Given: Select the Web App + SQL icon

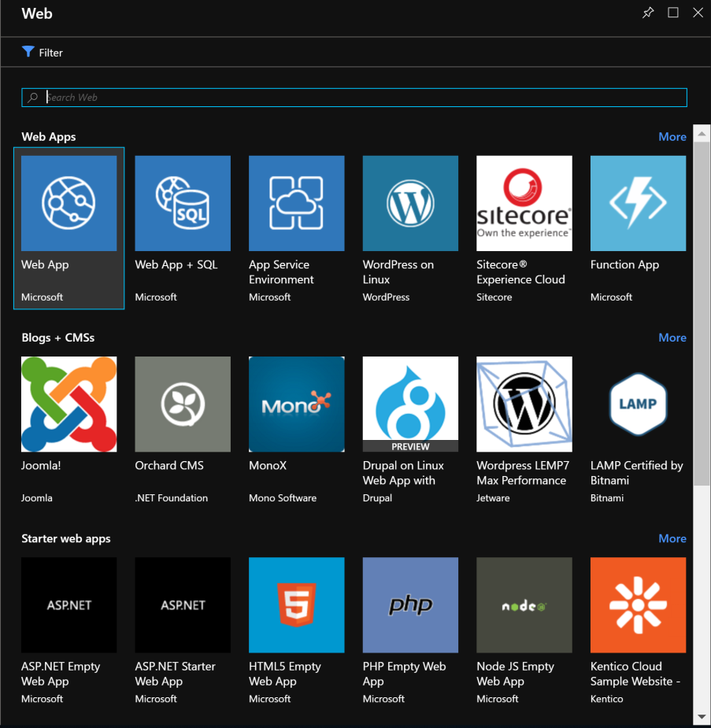Looking at the screenshot, I should pos(183,203).
